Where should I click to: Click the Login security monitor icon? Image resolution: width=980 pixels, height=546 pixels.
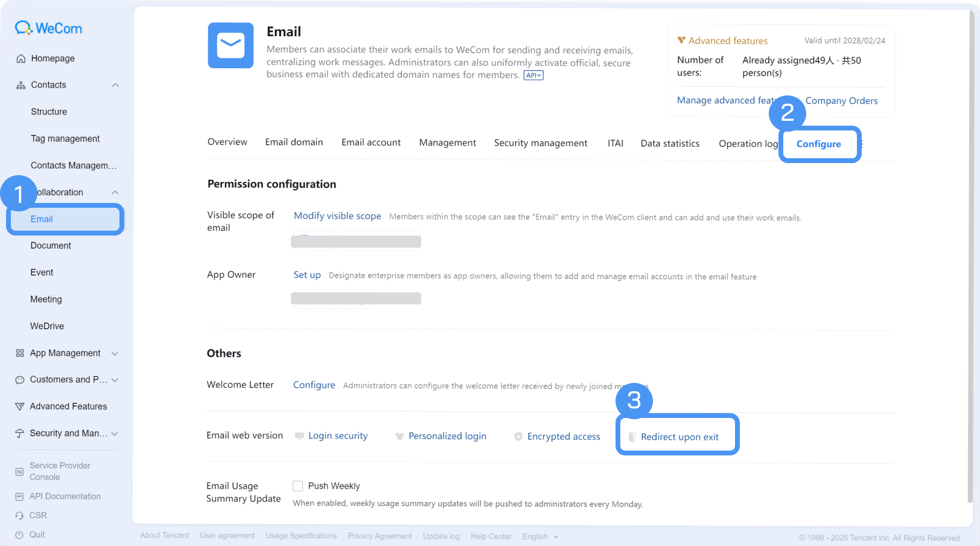coord(299,436)
